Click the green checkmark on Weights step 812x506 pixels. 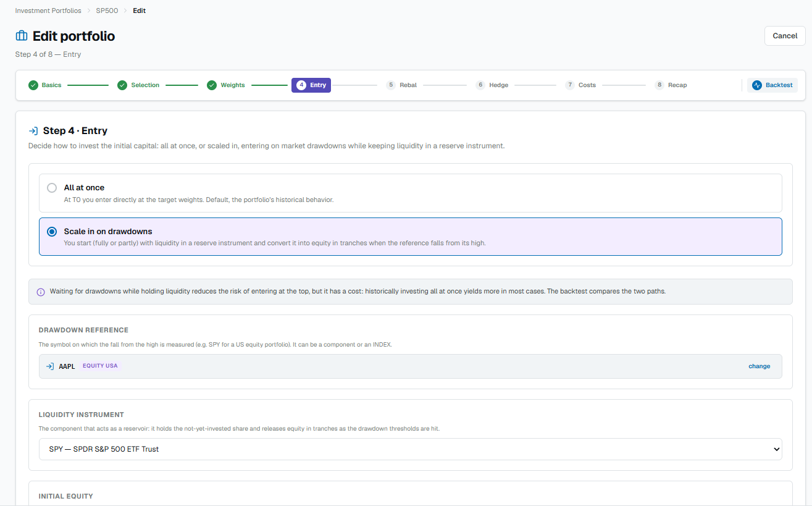212,85
